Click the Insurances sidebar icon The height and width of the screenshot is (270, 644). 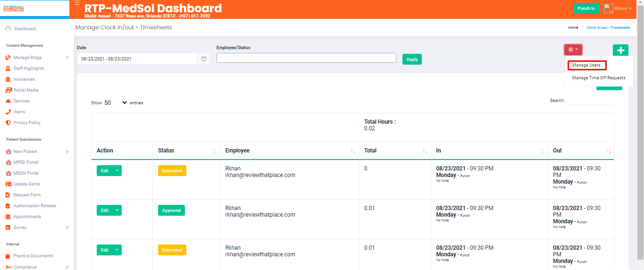tap(8, 79)
